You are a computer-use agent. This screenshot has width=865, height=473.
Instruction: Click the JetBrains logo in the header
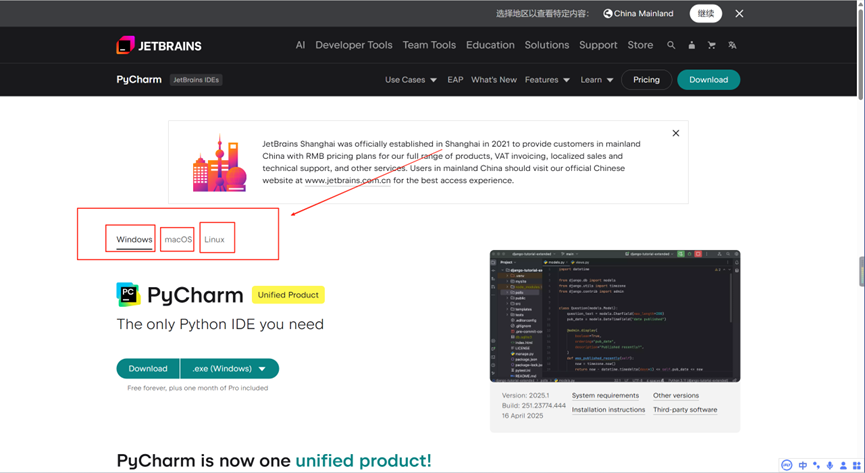tap(159, 45)
